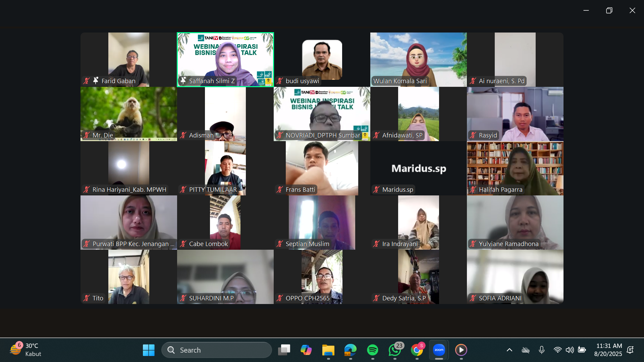Image resolution: width=644 pixels, height=362 pixels.
Task: Open File Explorer folder icon
Action: tap(328, 350)
